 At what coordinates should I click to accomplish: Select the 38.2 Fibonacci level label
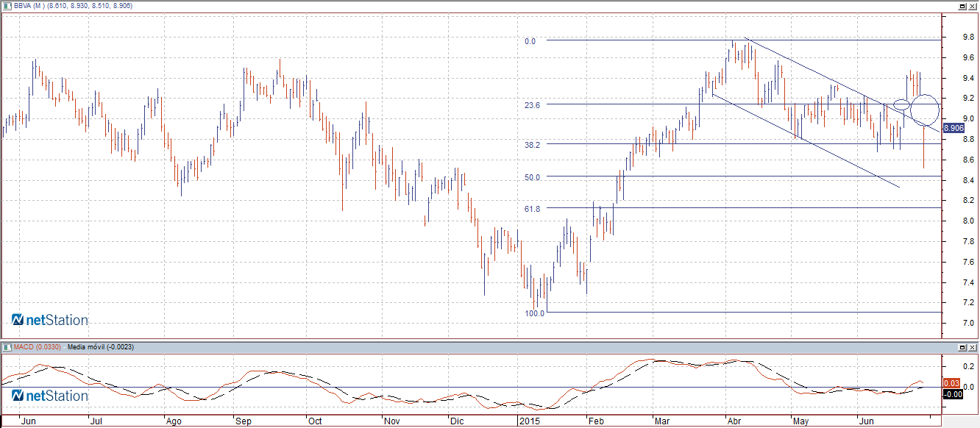(532, 145)
